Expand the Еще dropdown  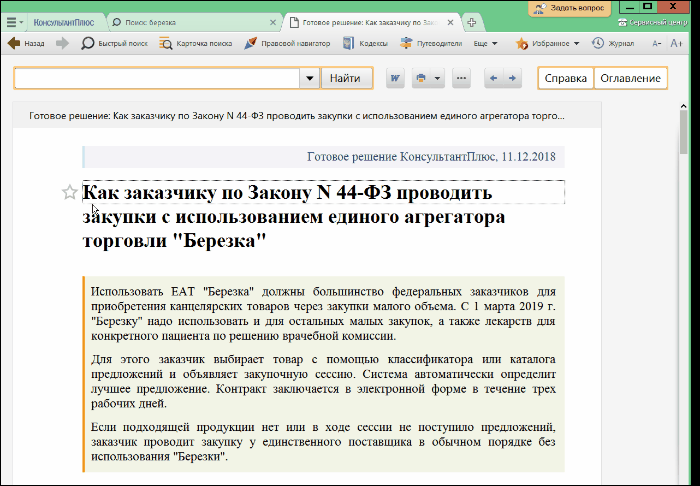click(485, 43)
